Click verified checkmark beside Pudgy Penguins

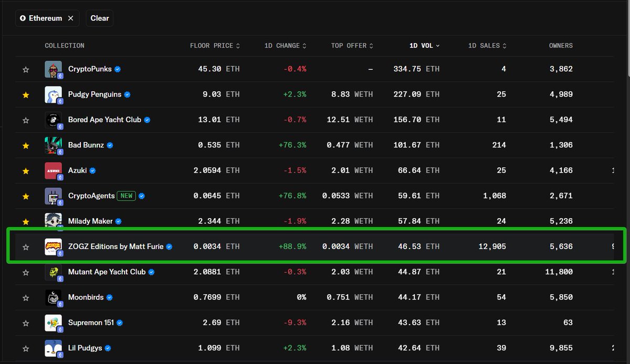(128, 95)
